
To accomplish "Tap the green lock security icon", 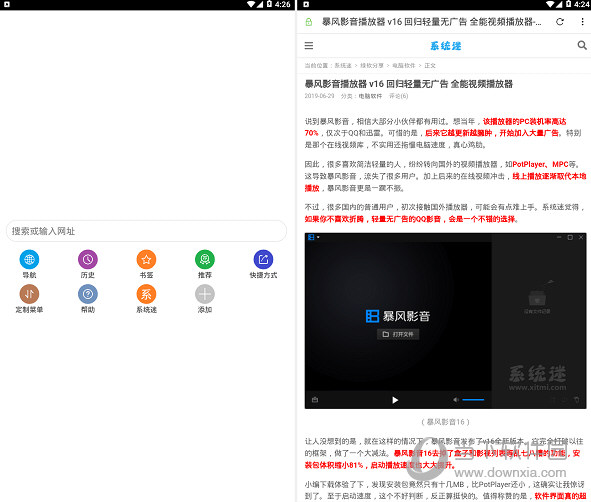I will [309, 22].
